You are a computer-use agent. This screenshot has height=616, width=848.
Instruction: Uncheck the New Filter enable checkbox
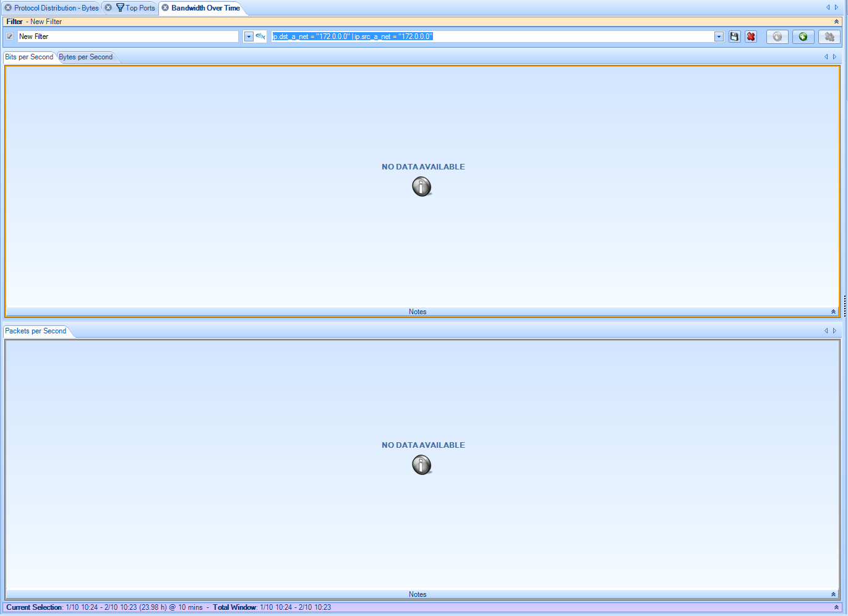pyautogui.click(x=10, y=36)
